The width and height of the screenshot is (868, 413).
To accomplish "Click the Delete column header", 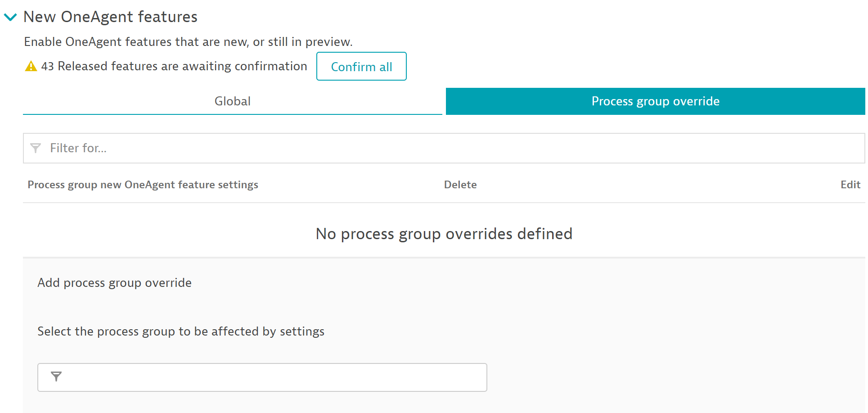I will click(460, 185).
